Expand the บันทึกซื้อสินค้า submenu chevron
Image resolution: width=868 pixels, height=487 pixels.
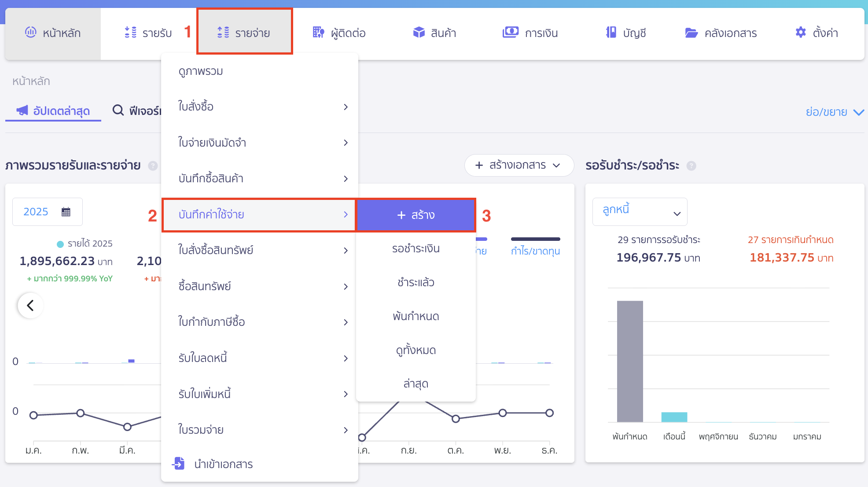346,179
